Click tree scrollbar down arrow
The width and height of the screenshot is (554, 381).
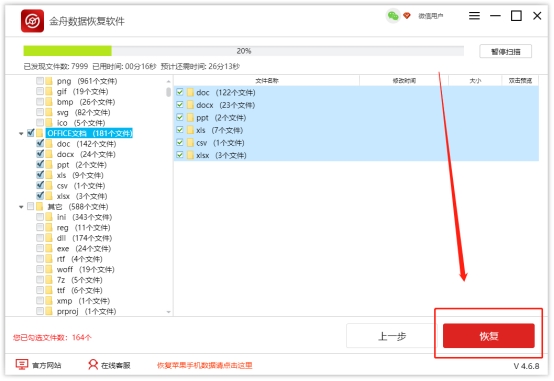click(169, 312)
